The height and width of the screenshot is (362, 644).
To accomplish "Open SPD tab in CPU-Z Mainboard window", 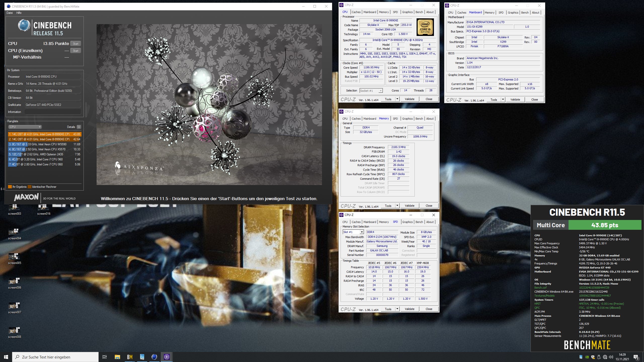I will point(501,13).
